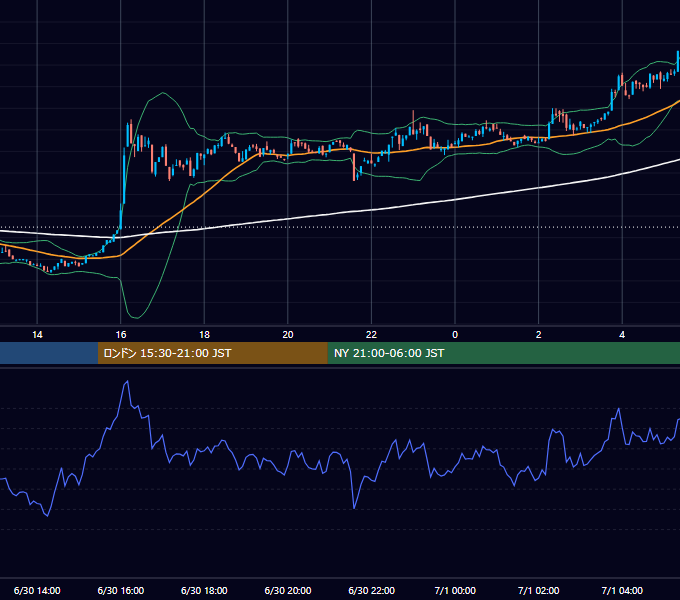Click the '18' hour axis label
Screen dimensions: 680x600
click(204, 335)
